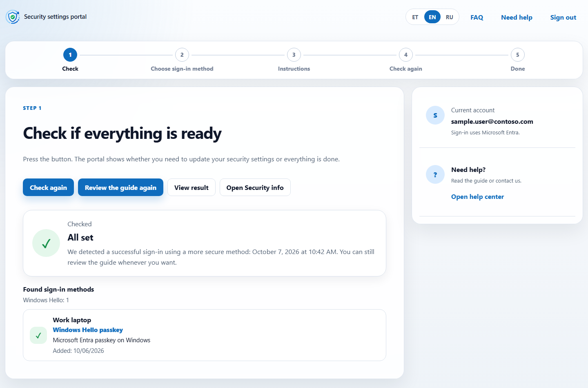Click the Check if everything is ready heading
The height and width of the screenshot is (388, 588).
122,133
